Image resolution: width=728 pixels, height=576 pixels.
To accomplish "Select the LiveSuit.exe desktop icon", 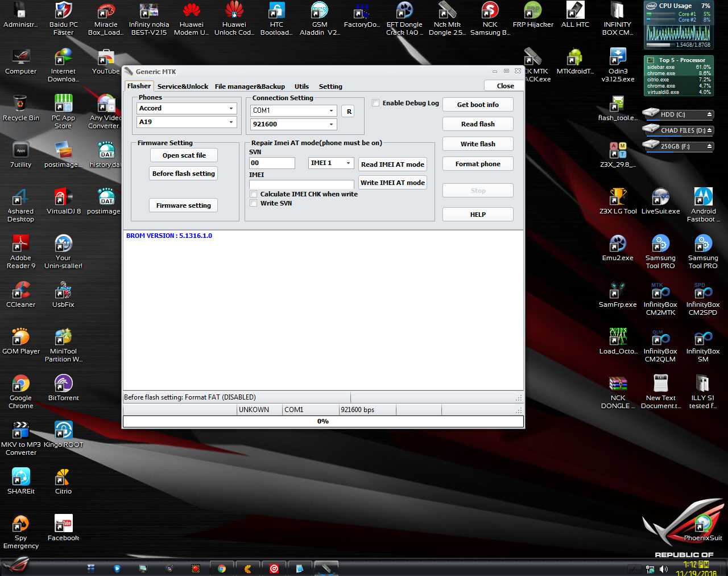I will click(x=660, y=202).
